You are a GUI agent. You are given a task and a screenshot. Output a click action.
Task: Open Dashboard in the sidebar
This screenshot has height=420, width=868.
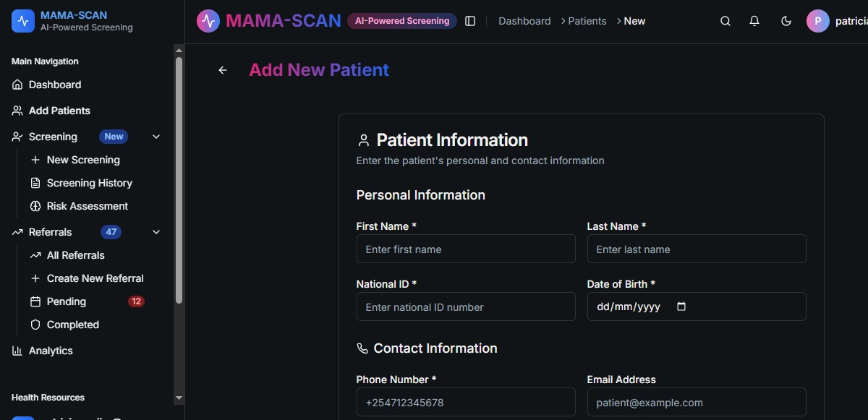point(55,85)
